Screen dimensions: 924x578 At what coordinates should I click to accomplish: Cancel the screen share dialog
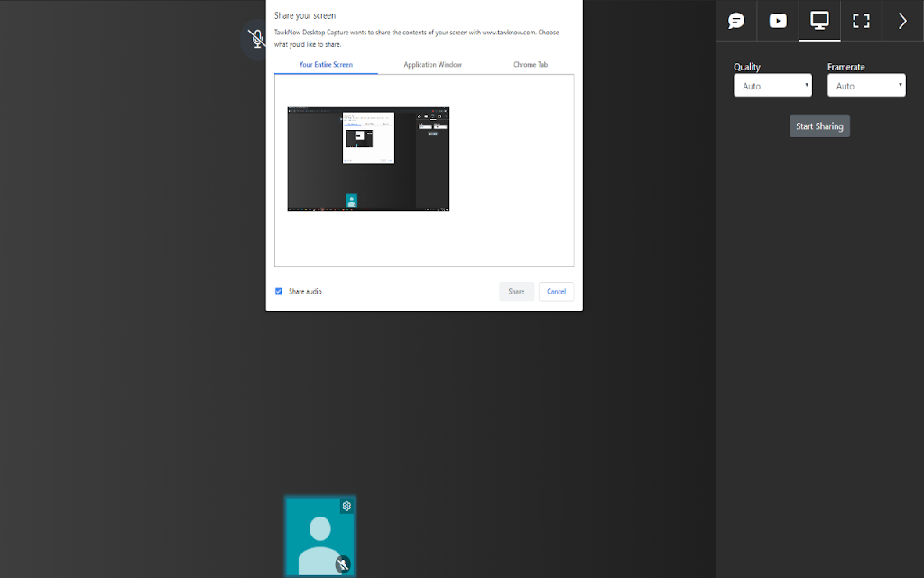point(556,292)
